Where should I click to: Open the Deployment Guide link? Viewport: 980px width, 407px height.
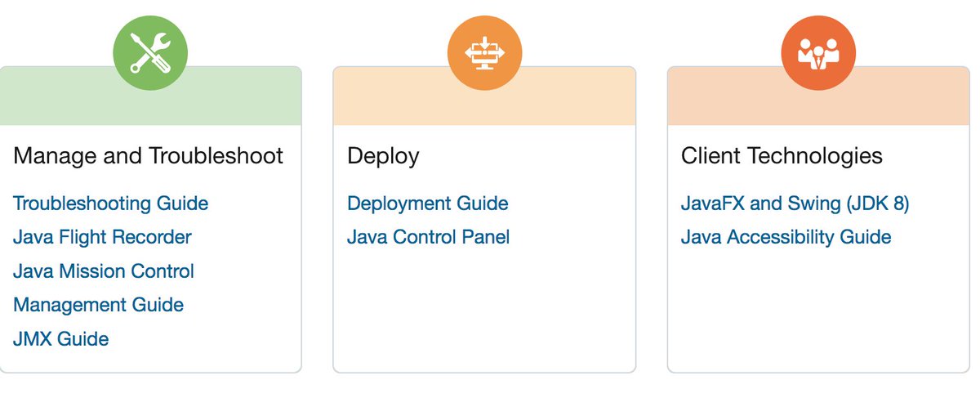coord(428,203)
